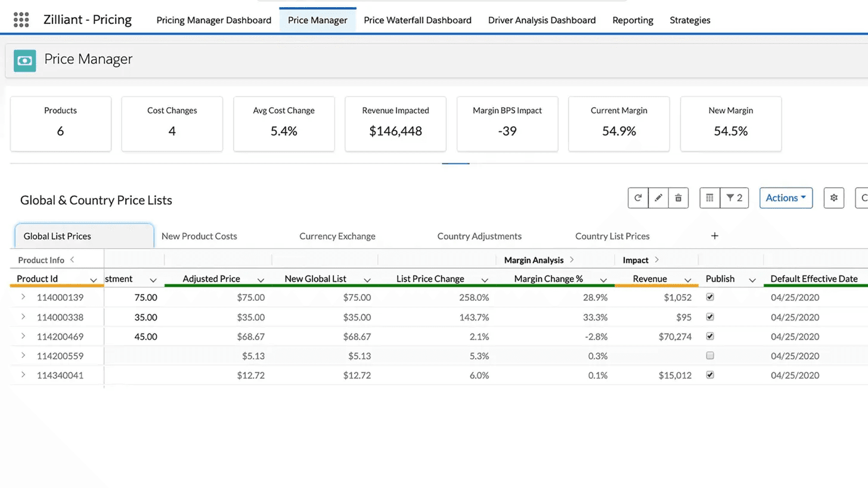Viewport: 868px width, 488px height.
Task: Expand row for product 114000139
Action: (23, 297)
